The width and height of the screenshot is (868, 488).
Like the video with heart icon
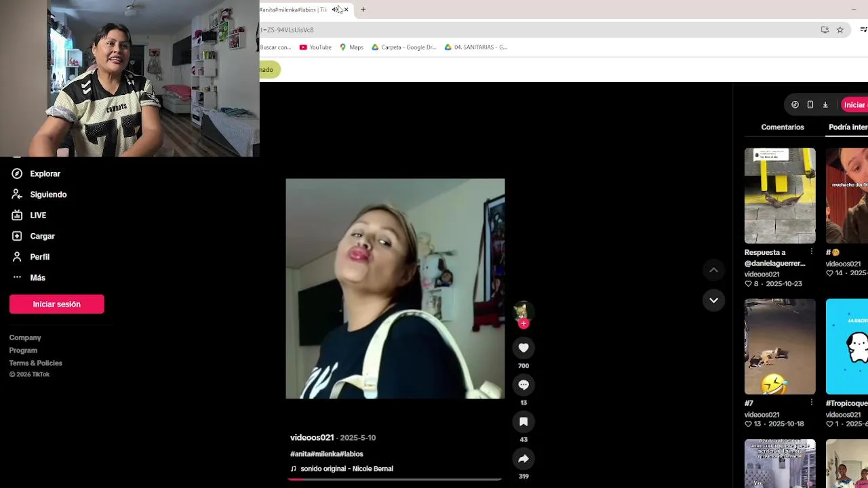[x=524, y=348]
